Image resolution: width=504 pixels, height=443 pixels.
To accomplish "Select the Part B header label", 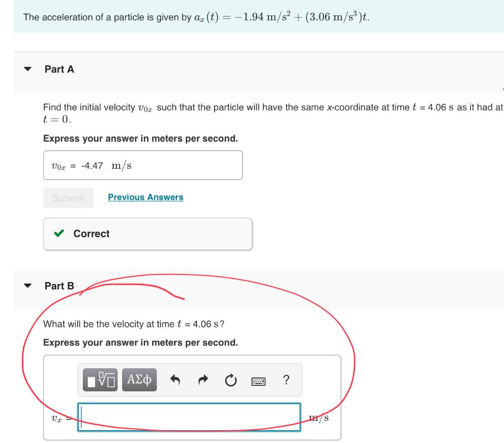I will [x=59, y=286].
